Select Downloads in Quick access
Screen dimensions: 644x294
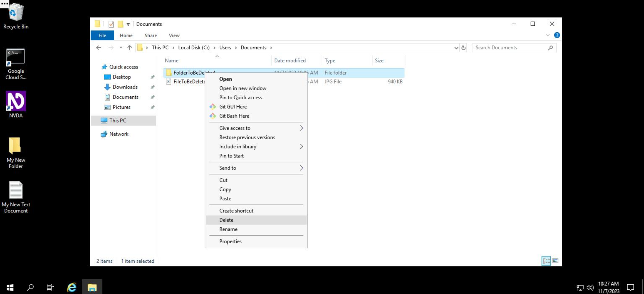(125, 87)
